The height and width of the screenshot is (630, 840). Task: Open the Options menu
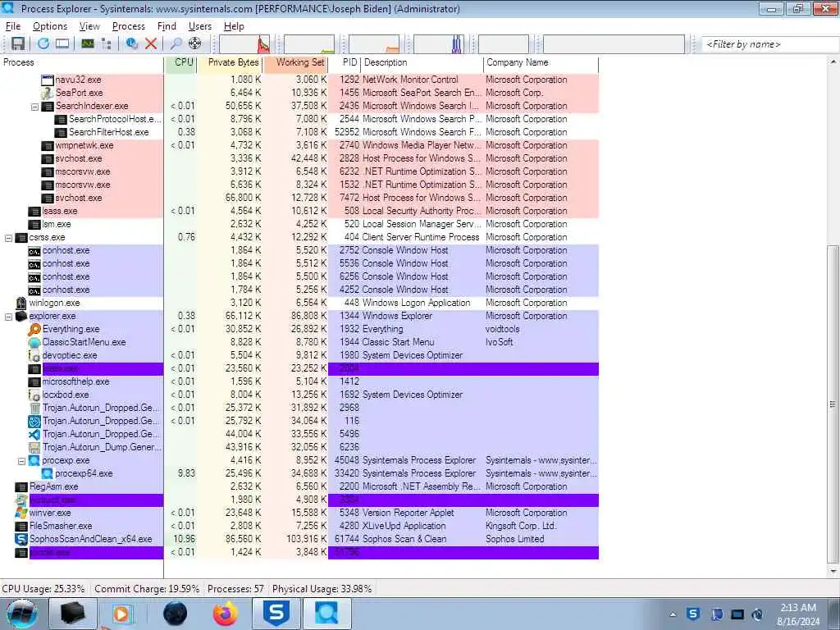pos(50,26)
